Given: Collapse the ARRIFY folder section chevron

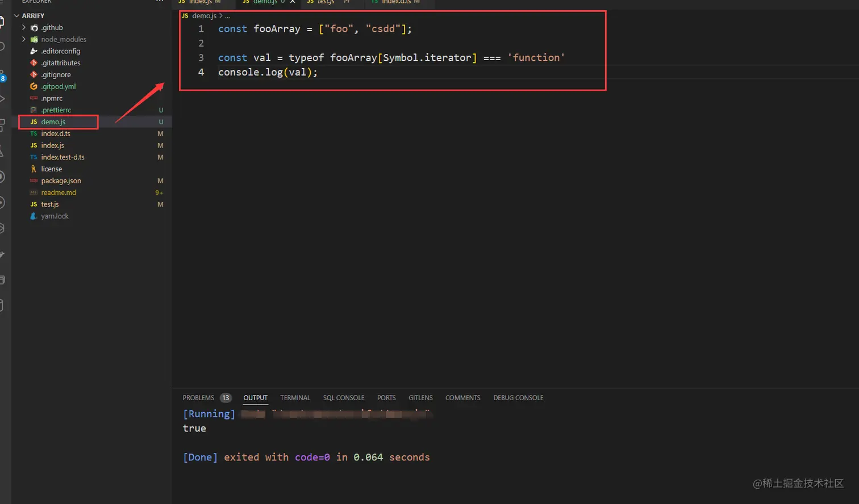Looking at the screenshot, I should [x=16, y=16].
